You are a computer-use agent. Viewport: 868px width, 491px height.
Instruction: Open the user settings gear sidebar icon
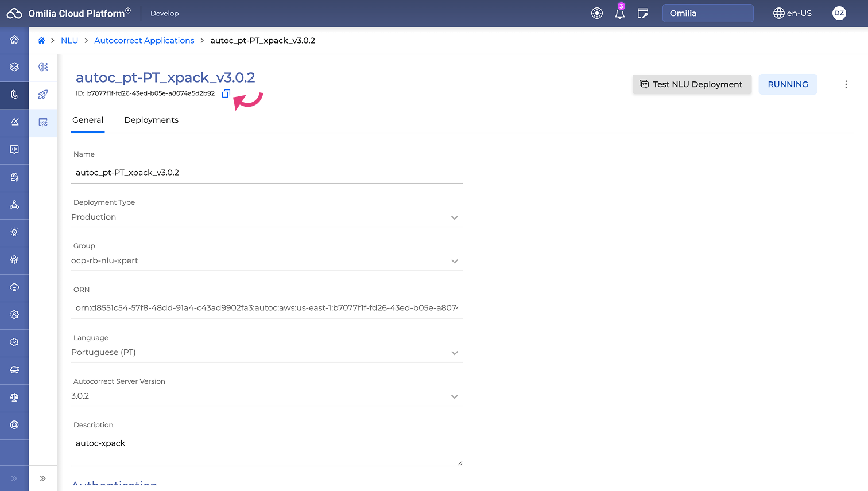(x=14, y=315)
